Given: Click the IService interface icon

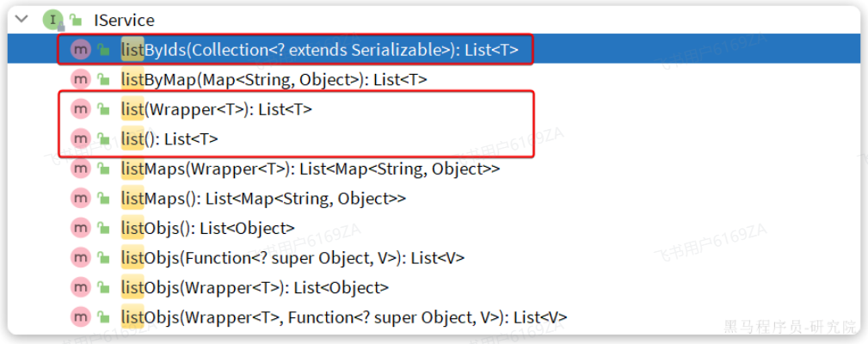Looking at the screenshot, I should point(52,19).
